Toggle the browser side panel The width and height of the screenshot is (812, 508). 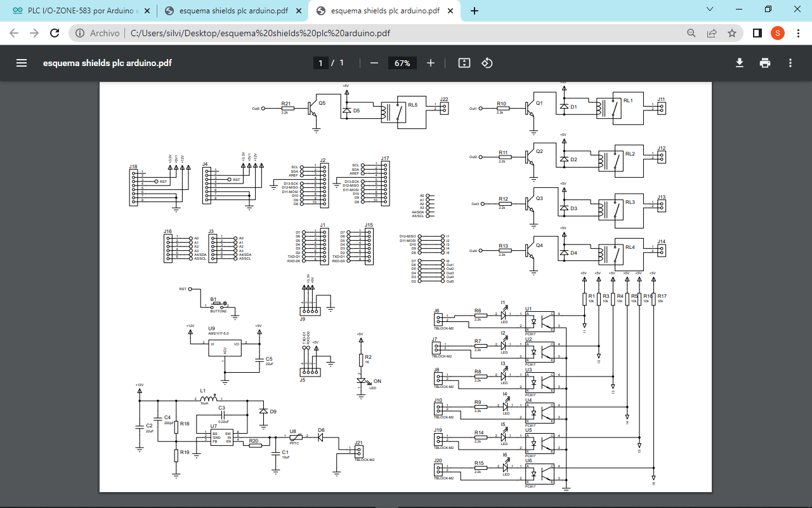tap(757, 33)
